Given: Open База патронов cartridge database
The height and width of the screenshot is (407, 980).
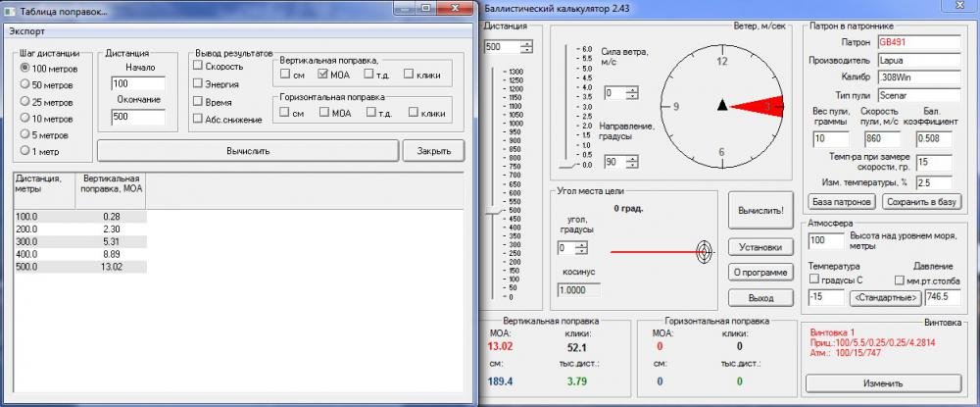Looking at the screenshot, I should coord(841,202).
